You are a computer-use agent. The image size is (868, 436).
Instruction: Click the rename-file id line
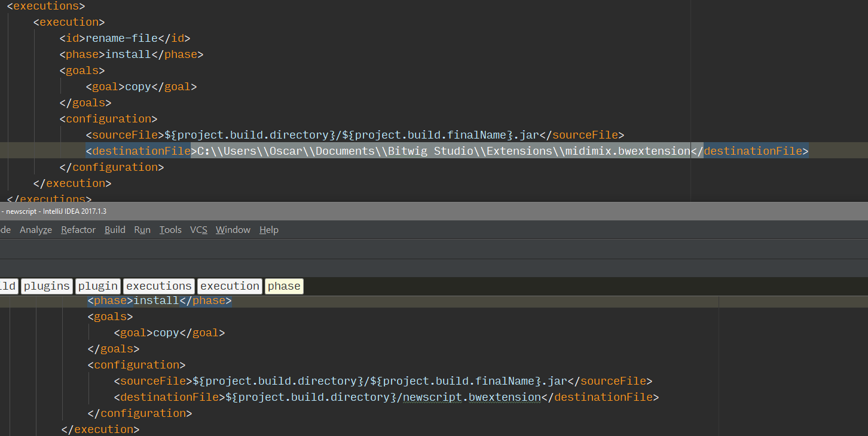pos(125,38)
